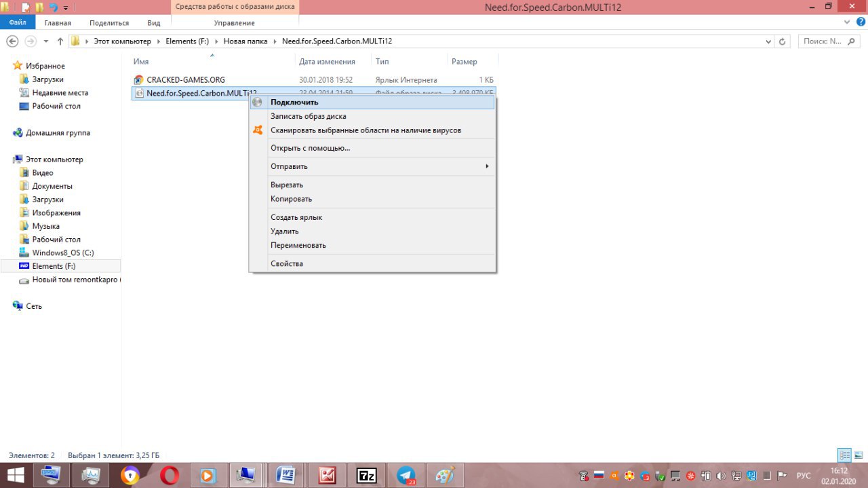Image resolution: width=868 pixels, height=488 pixels.
Task: Open the recent locations dropdown arrow
Action: [x=46, y=41]
